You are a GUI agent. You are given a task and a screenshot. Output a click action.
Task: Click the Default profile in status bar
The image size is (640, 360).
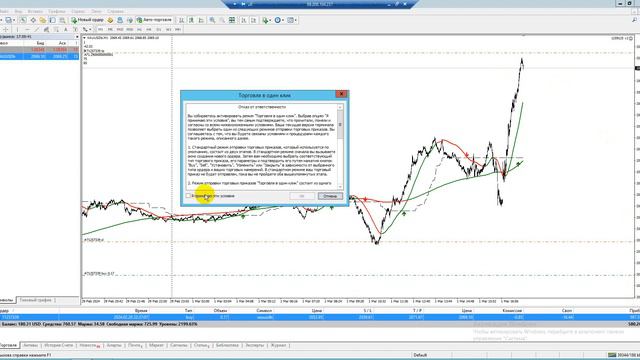420,355
